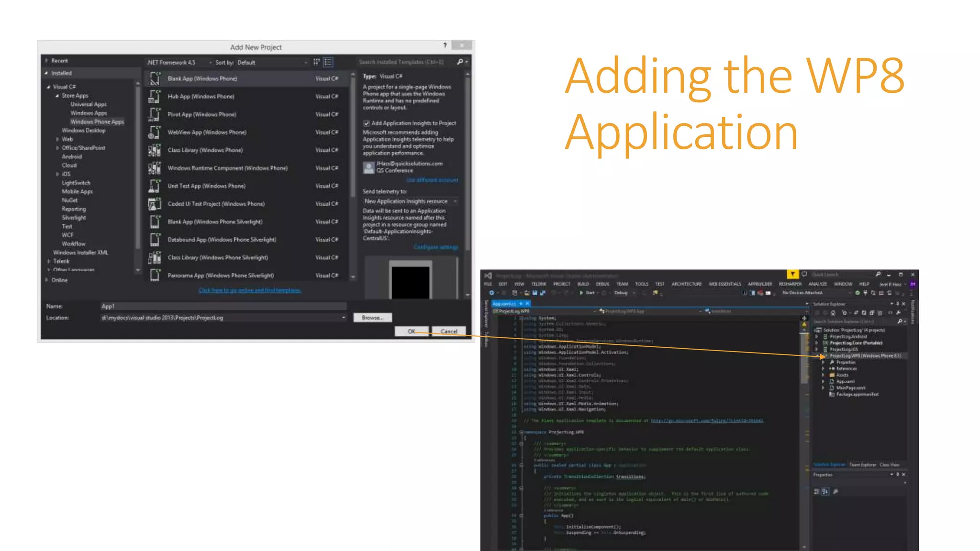Click the project Name input field
Viewport: 980px width, 551px height.
point(223,306)
